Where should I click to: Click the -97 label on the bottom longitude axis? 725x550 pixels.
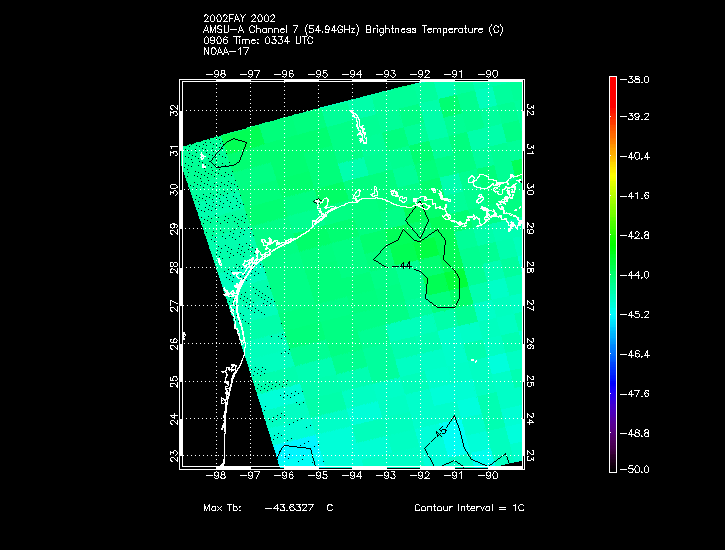tap(250, 475)
